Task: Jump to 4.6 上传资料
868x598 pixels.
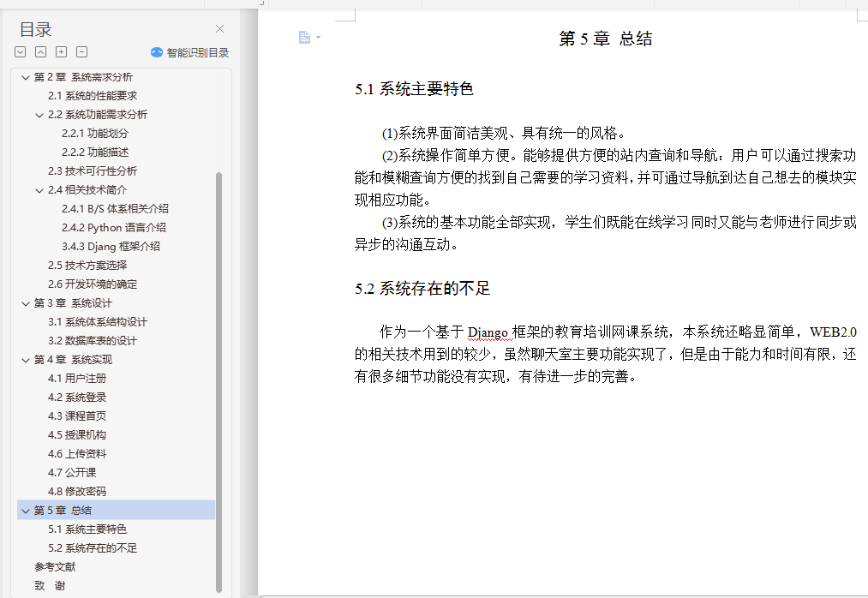Action: tap(77, 453)
